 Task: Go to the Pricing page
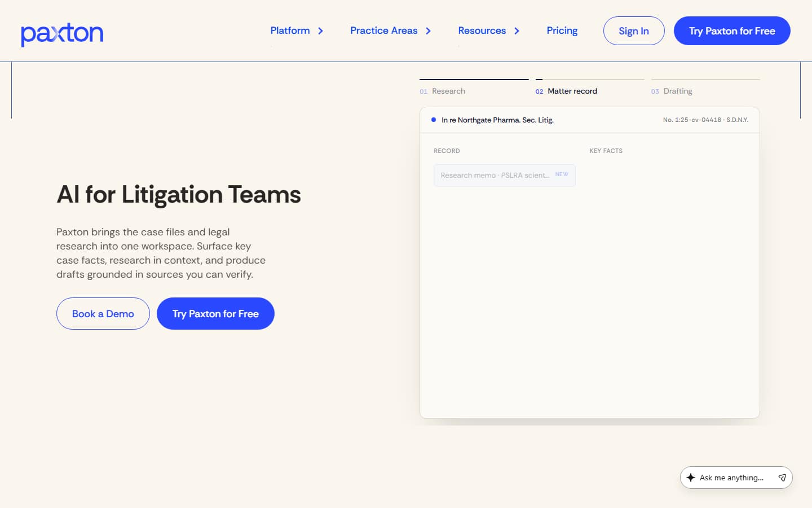562,30
